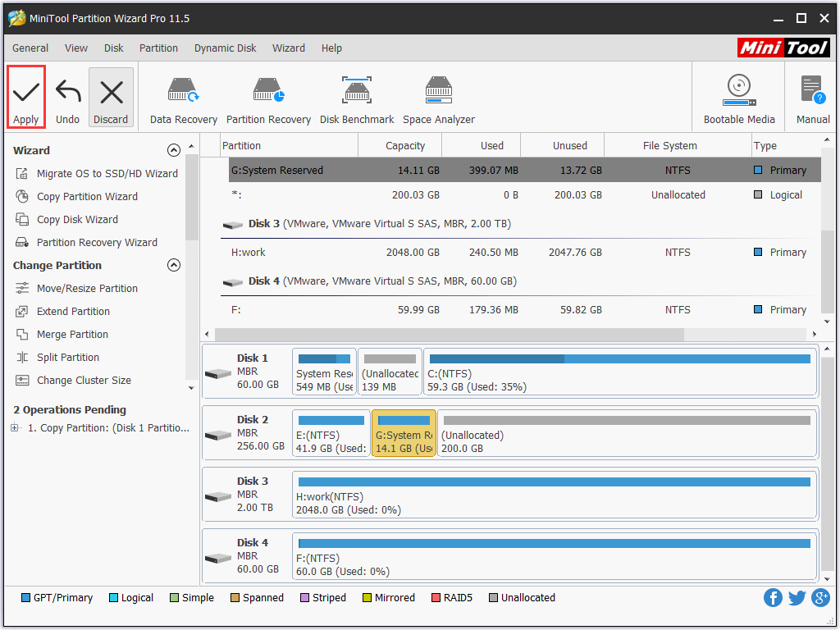The height and width of the screenshot is (630, 840).
Task: Open Space Analyzer tool
Action: tap(439, 100)
